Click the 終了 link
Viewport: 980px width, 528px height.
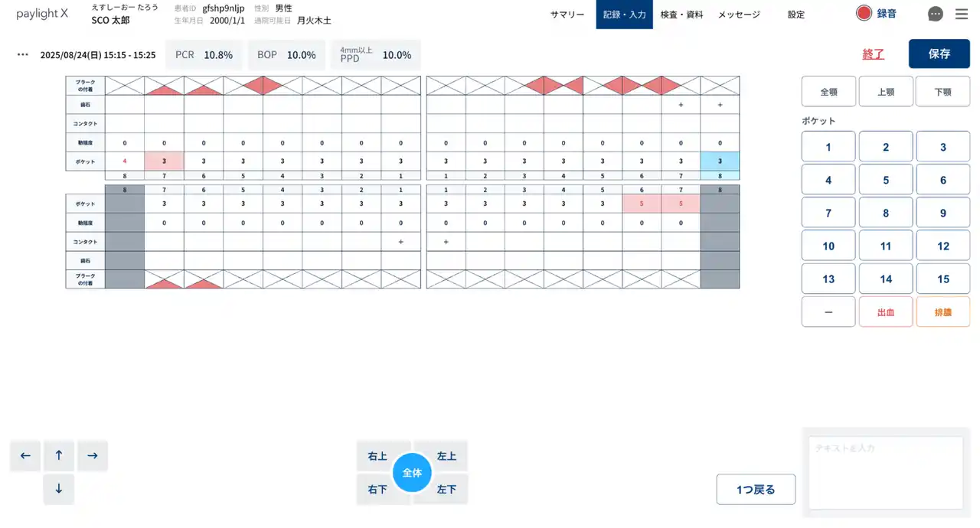pyautogui.click(x=873, y=54)
